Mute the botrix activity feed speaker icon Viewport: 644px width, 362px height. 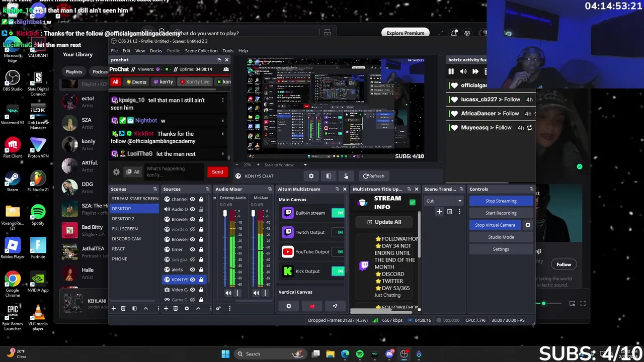tap(463, 72)
